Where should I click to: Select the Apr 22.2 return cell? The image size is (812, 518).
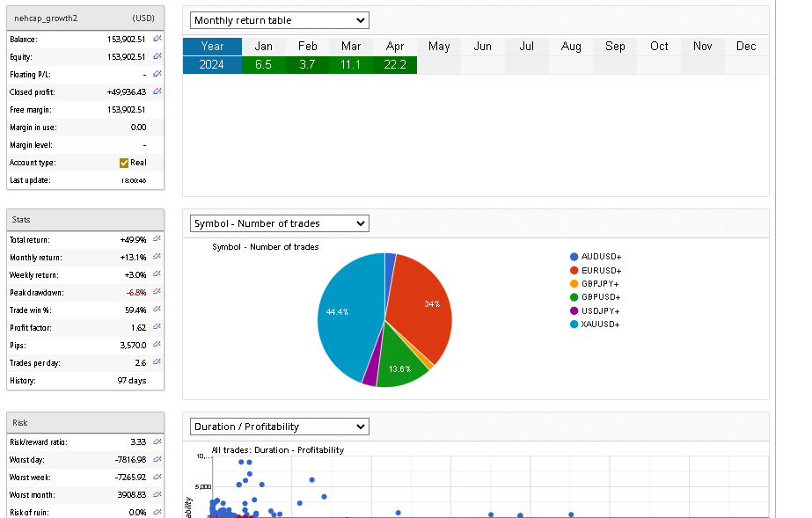(394, 64)
